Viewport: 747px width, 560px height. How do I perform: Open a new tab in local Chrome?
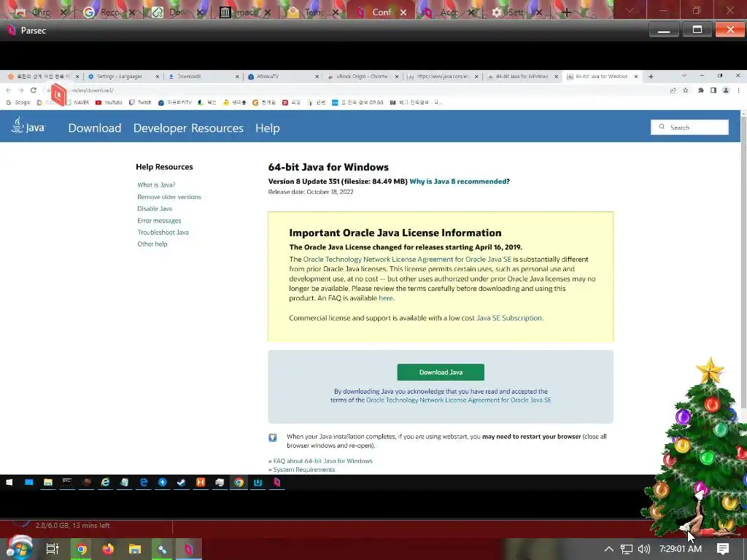point(566,12)
